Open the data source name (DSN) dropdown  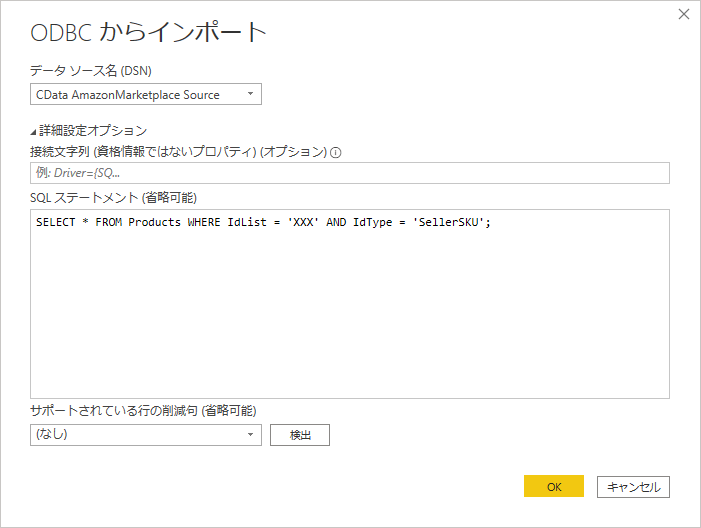pos(146,94)
